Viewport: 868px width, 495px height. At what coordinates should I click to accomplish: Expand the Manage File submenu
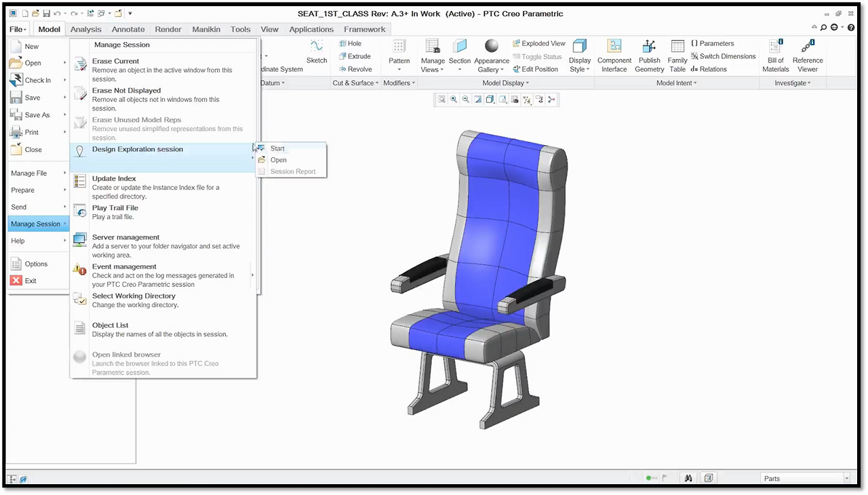click(38, 174)
